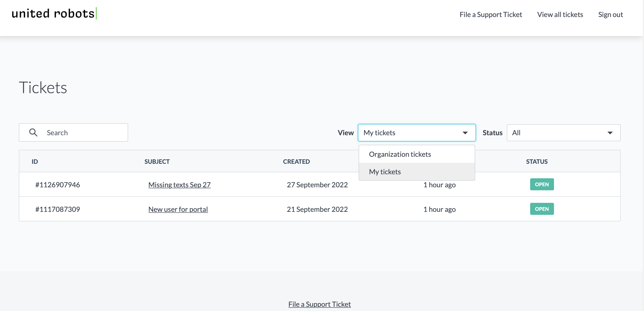Viewport: 644px width, 311px height.
Task: Sort by the STATUS column header
Action: click(x=537, y=162)
